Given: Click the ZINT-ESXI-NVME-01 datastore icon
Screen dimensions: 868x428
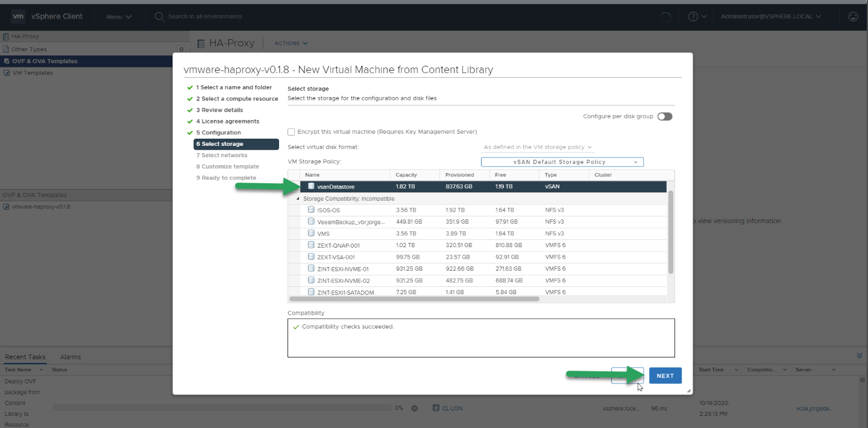Looking at the screenshot, I should click(311, 268).
